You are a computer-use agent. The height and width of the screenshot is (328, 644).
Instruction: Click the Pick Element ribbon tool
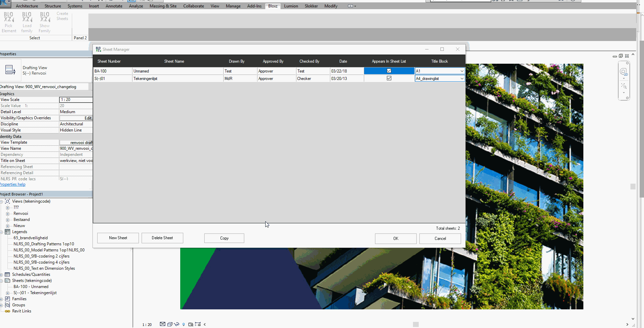9,22
